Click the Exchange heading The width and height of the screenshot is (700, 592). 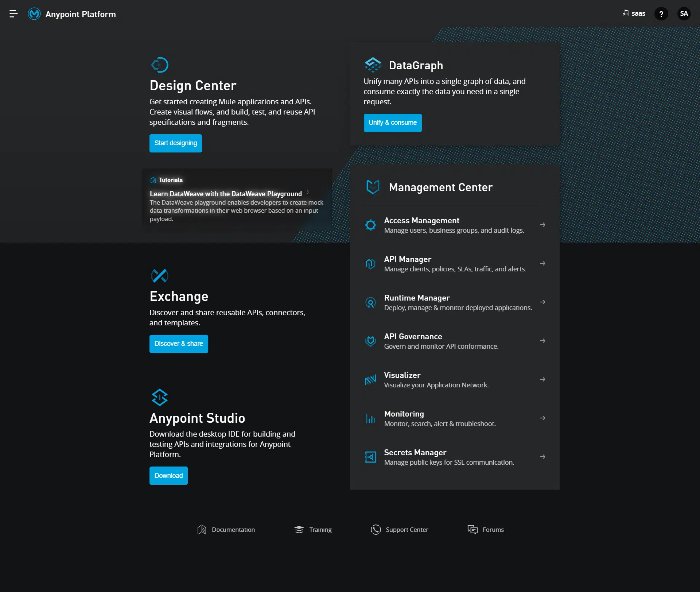[179, 296]
